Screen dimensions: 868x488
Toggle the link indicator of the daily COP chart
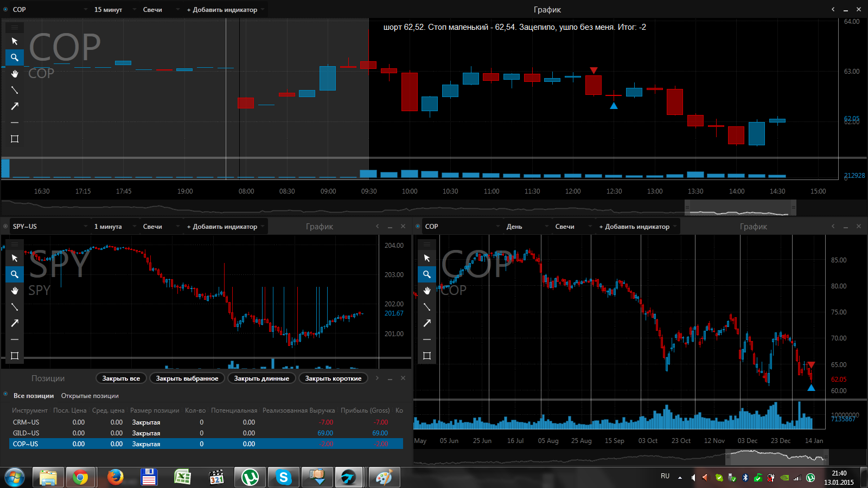click(x=418, y=226)
